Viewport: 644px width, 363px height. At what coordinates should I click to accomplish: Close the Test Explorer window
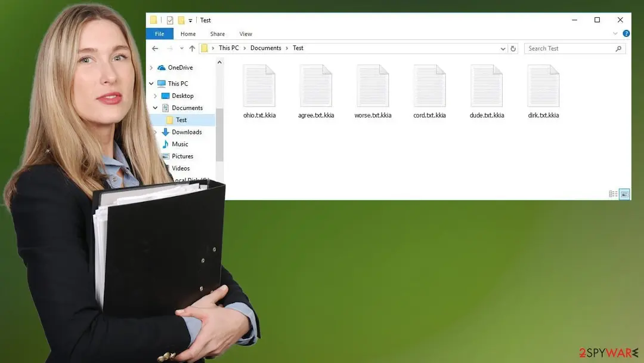click(620, 20)
